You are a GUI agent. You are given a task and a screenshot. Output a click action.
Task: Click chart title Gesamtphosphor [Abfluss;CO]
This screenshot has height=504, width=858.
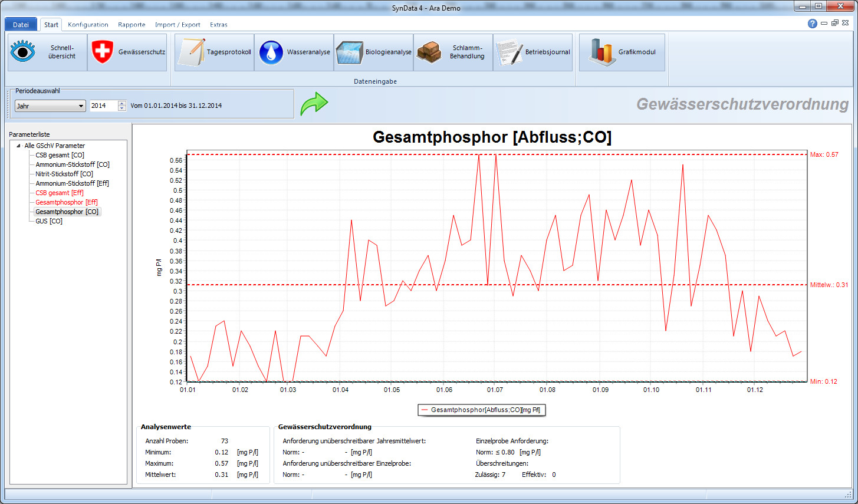(x=492, y=137)
